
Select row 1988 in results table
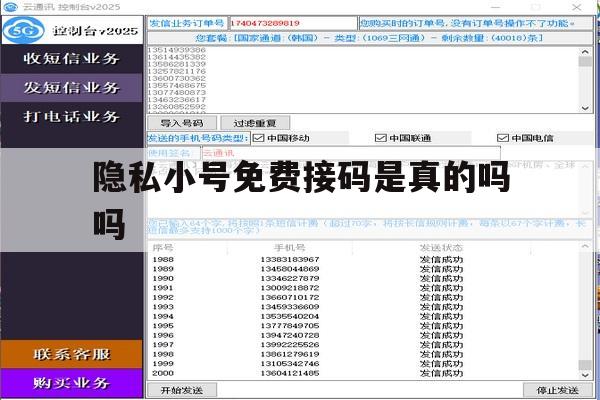[x=163, y=260]
